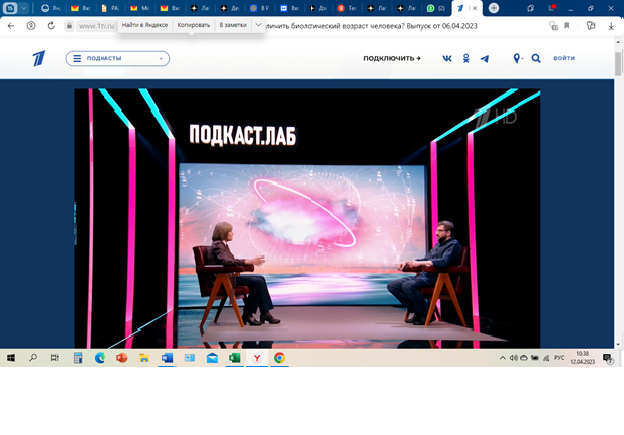Switch to the "Mi" mail tab
The height and width of the screenshot is (435, 624).
coord(139,8)
